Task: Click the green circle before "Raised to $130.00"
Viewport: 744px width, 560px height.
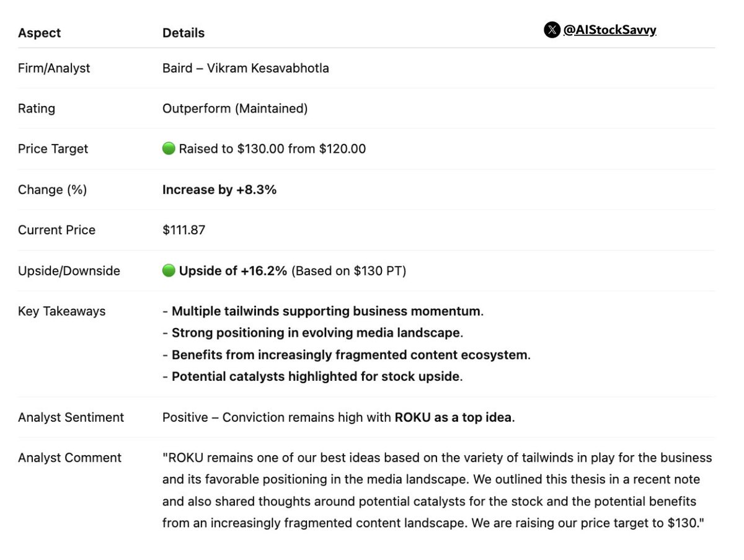Action: click(x=169, y=149)
